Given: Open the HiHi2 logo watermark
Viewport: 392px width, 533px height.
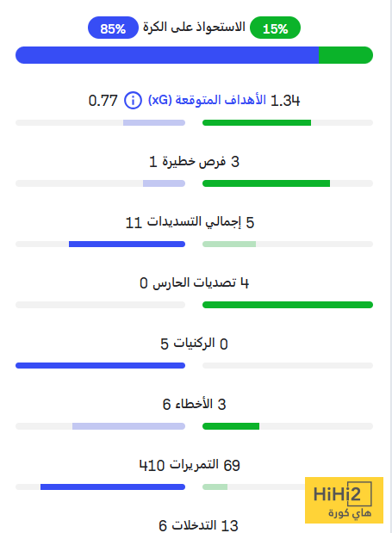Looking at the screenshot, I should (344, 500).
